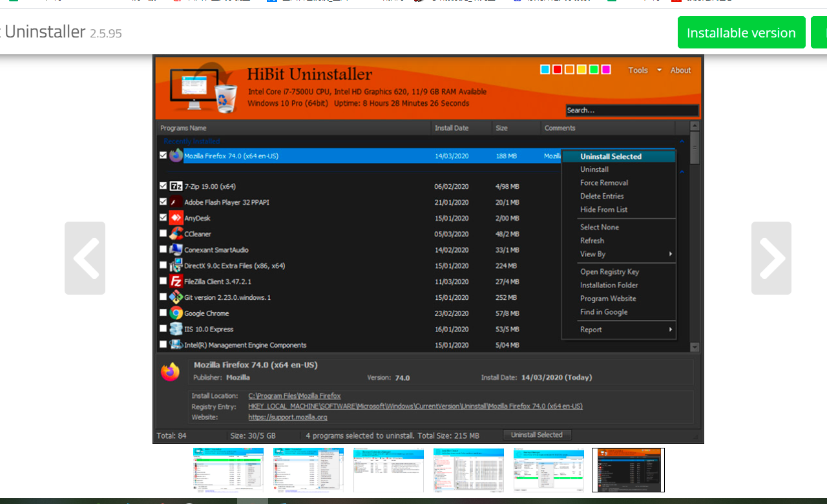Click the 7-Zip icon in the list
The height and width of the screenshot is (504, 827).
175,185
